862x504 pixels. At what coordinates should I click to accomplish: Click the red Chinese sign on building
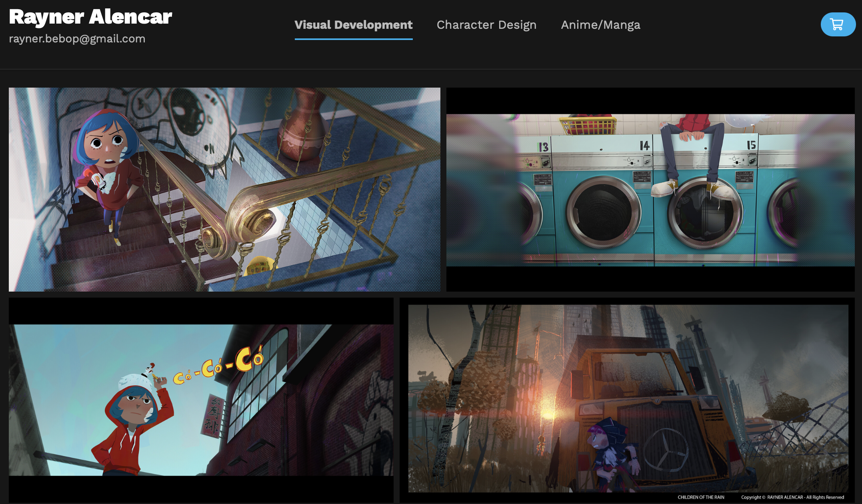click(x=212, y=415)
